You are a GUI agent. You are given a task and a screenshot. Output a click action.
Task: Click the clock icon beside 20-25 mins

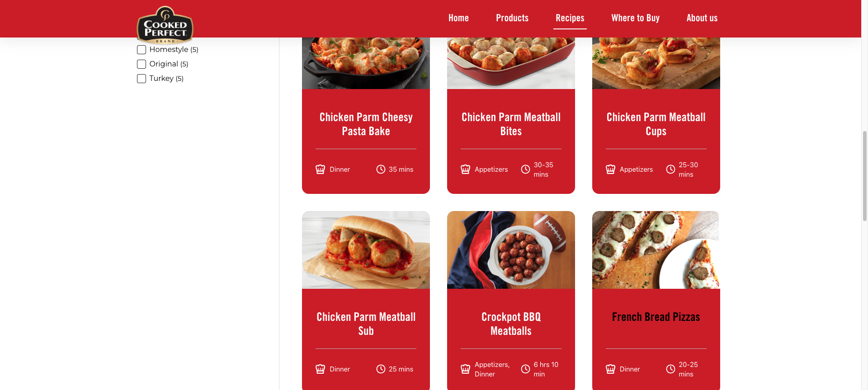(x=670, y=369)
